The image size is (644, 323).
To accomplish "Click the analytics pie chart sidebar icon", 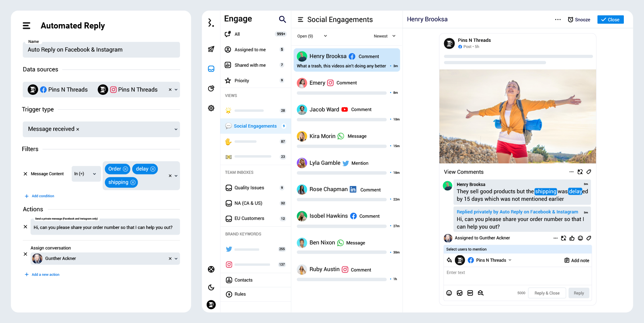I will [211, 89].
